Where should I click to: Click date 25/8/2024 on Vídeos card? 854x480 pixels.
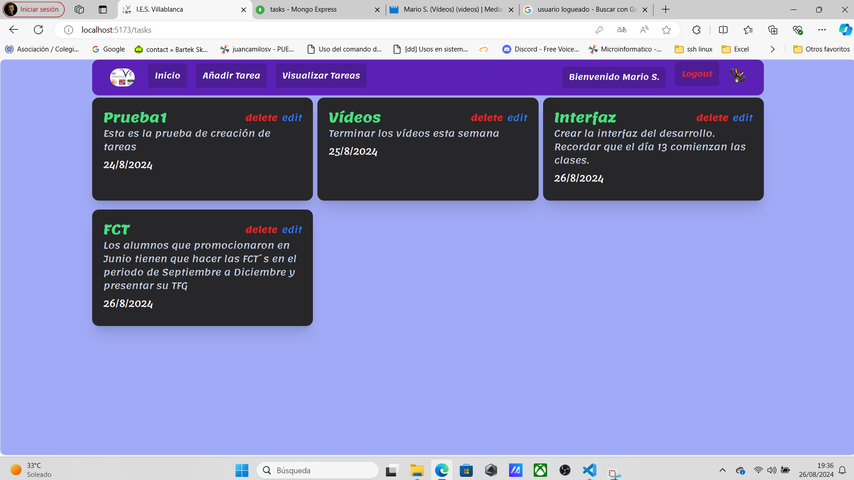click(353, 151)
